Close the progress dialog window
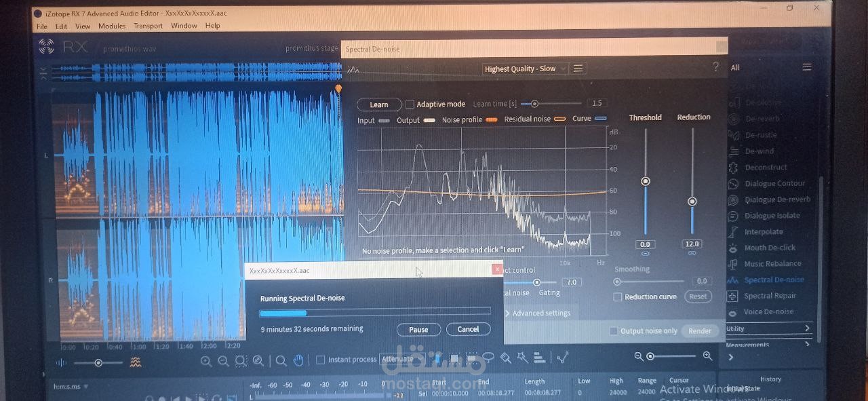Viewport: 868px width, 401px height. pos(497,269)
